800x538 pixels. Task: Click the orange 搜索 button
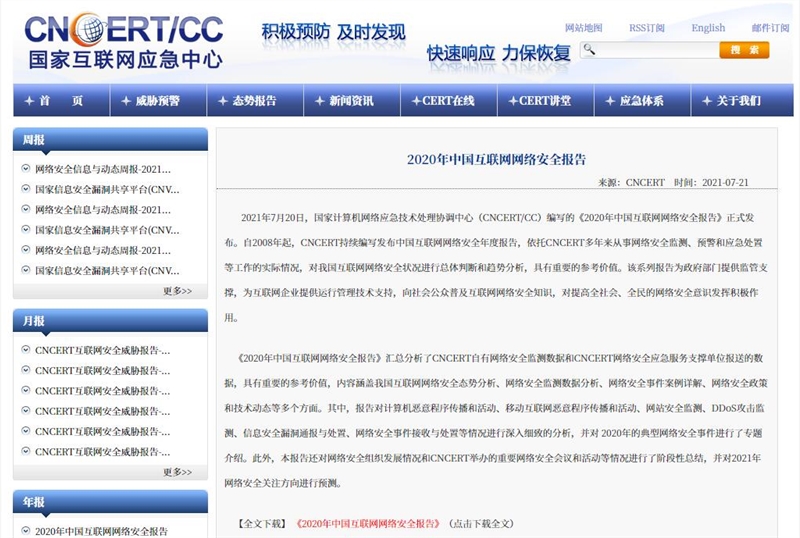tap(744, 50)
